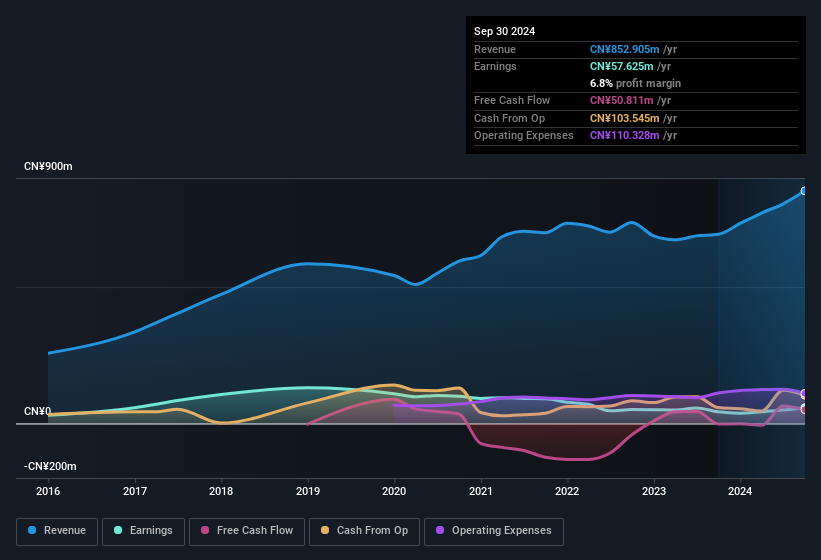Click the -CN¥200m y-axis label

pos(50,466)
